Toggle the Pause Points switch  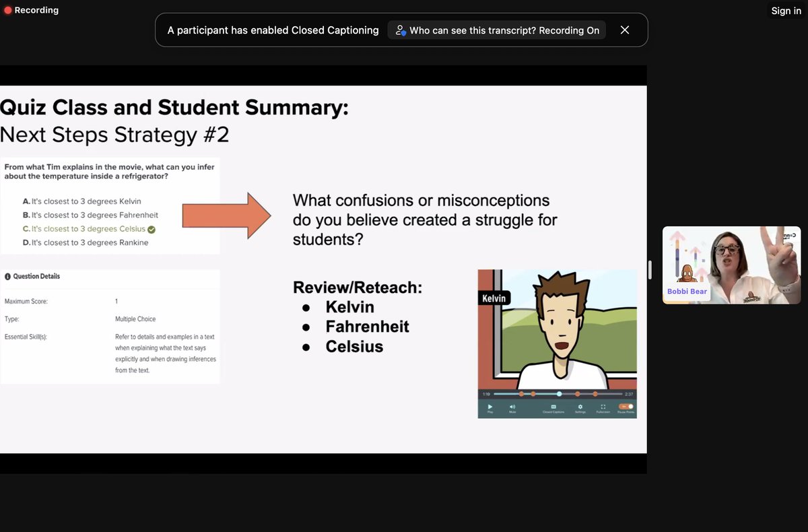pyautogui.click(x=626, y=407)
